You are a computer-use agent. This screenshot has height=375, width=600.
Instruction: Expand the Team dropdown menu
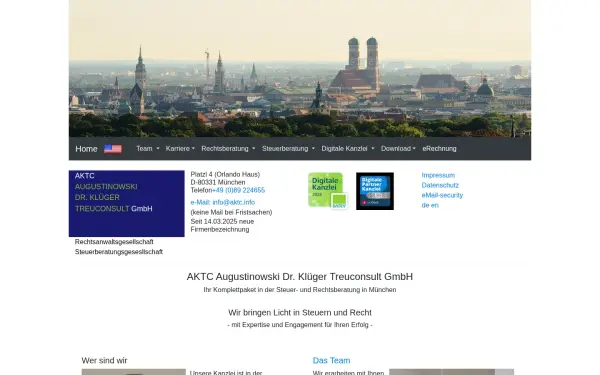[x=148, y=148]
